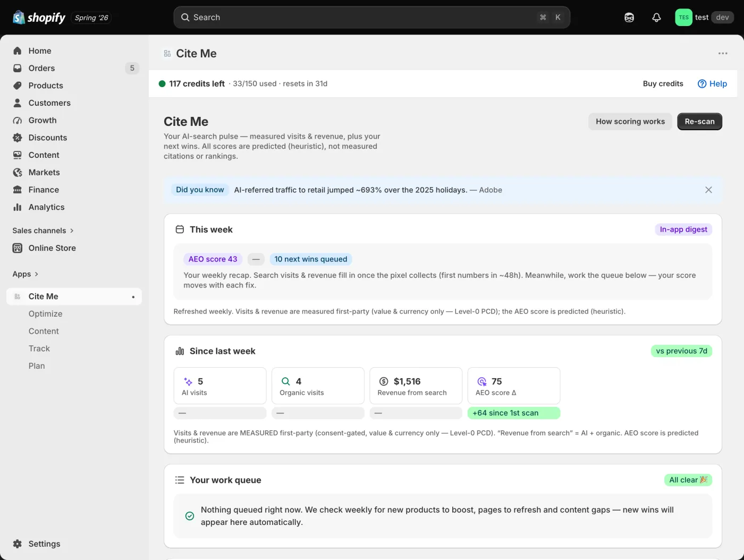Go to the Plan subpage

point(37,366)
